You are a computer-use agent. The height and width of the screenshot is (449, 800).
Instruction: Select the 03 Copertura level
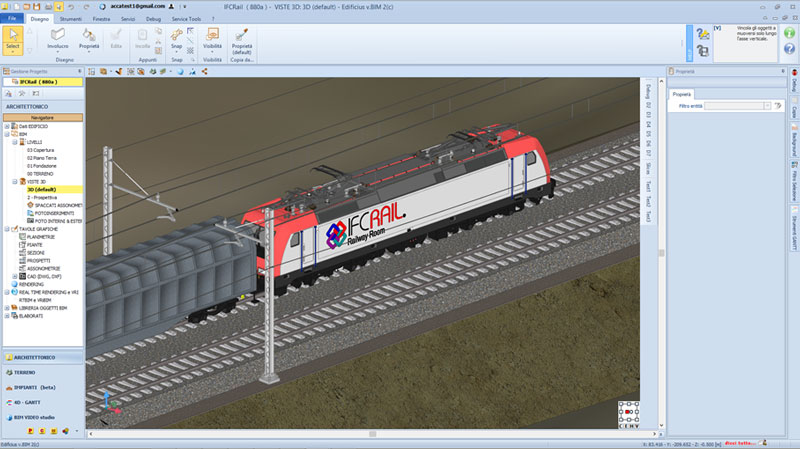coord(40,150)
